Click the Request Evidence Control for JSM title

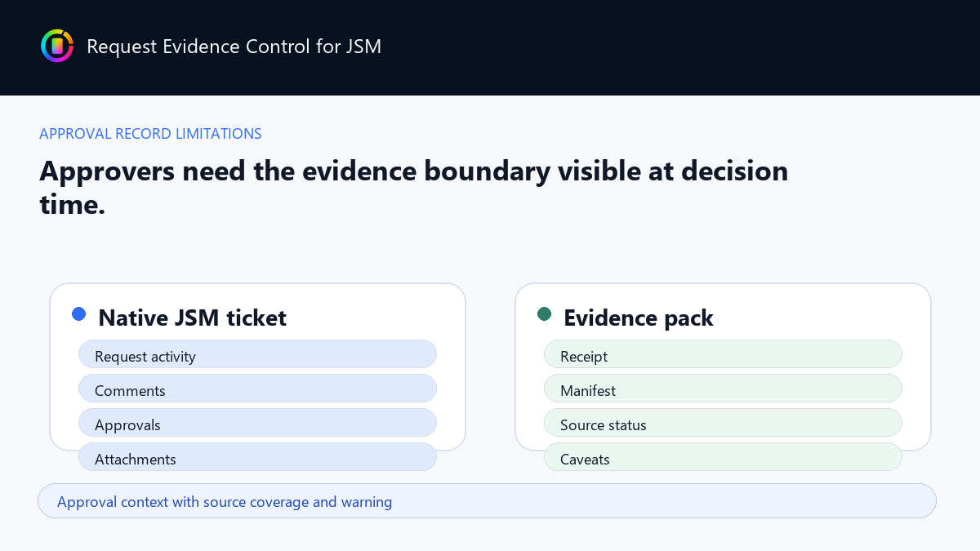(x=234, y=47)
